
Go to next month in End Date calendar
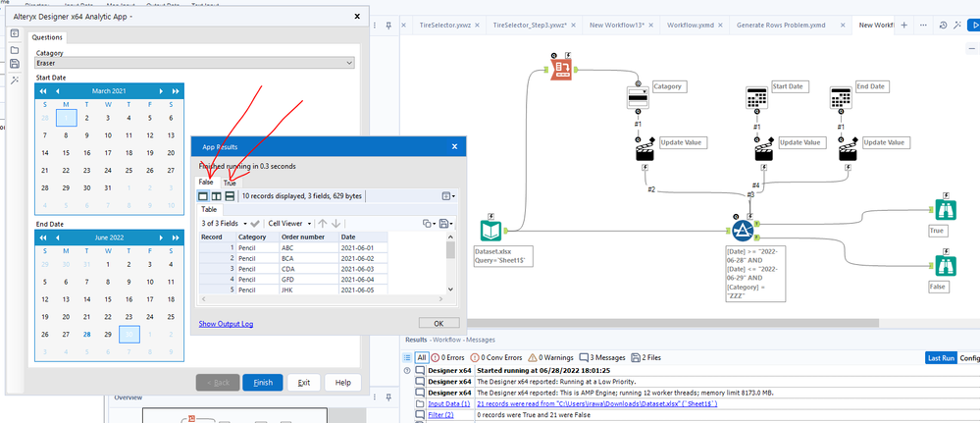point(161,238)
